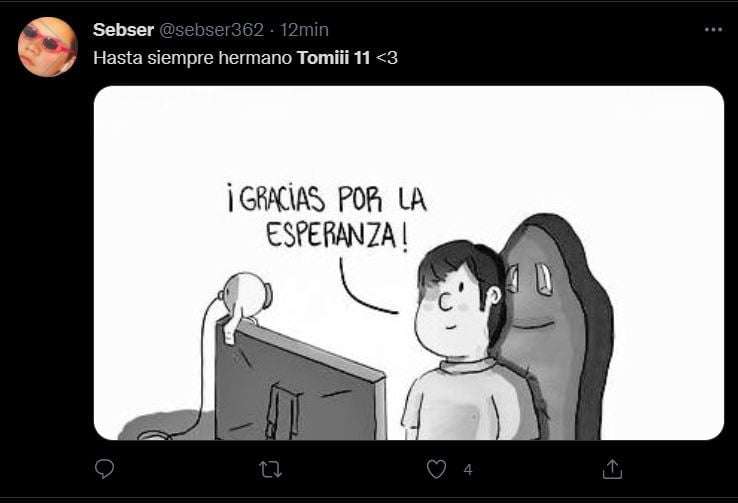738x503 pixels.
Task: Retweet the post using the arrows icon
Action: (x=270, y=469)
